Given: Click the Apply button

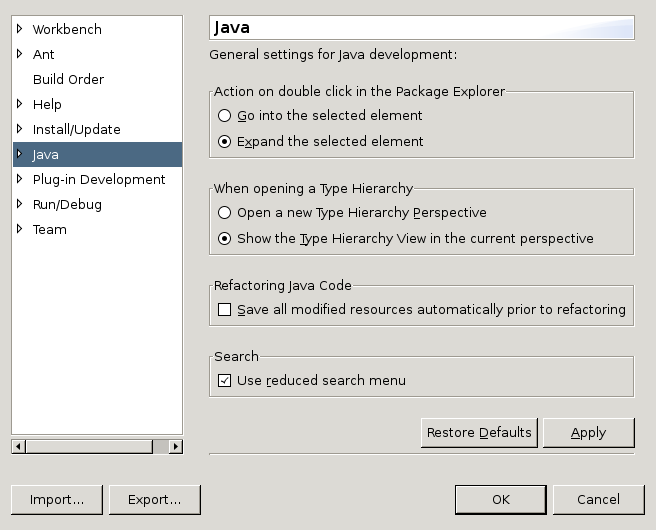Looking at the screenshot, I should tap(589, 433).
